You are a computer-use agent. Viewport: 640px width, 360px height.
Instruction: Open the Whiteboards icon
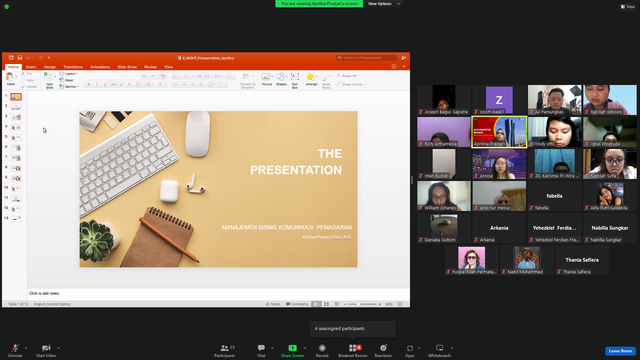point(440,348)
